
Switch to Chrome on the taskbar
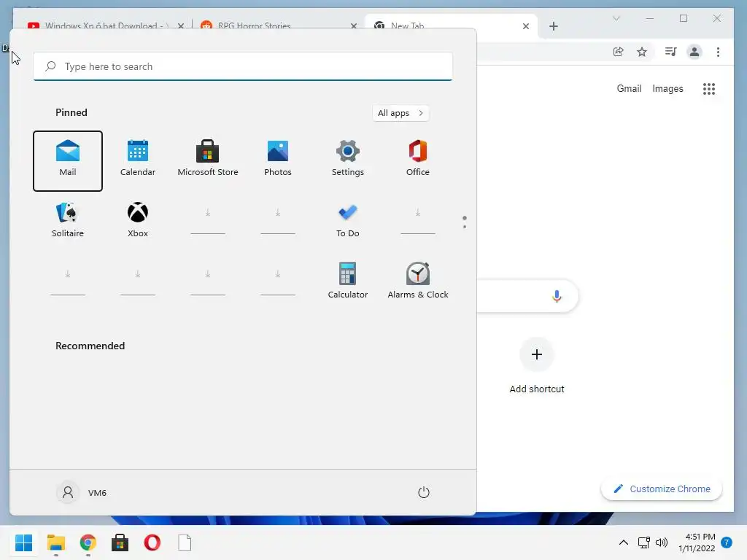[x=88, y=542]
